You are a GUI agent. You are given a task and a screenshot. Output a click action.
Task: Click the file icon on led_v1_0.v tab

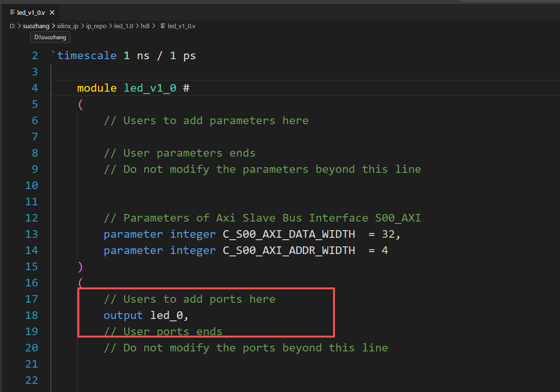(12, 12)
